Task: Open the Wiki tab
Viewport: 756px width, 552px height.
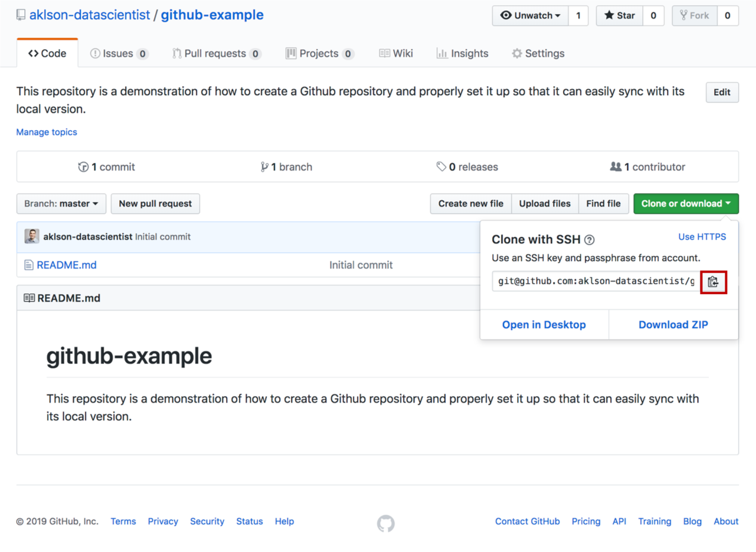Action: 396,53
